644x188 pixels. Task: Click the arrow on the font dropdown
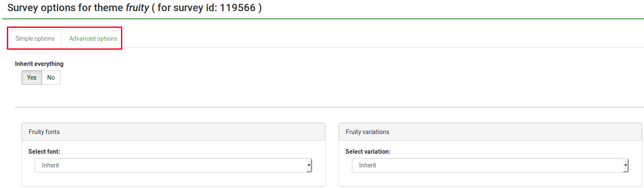(x=309, y=165)
